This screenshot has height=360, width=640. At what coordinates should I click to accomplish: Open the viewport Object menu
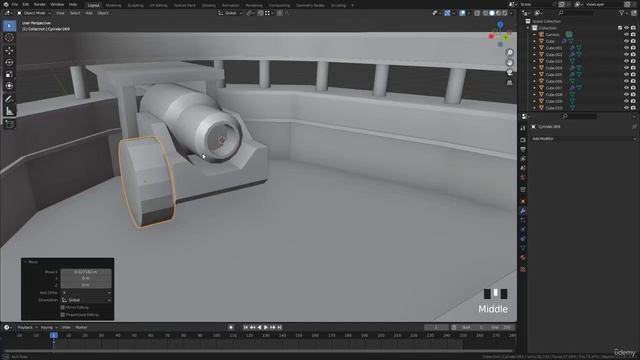pyautogui.click(x=103, y=13)
